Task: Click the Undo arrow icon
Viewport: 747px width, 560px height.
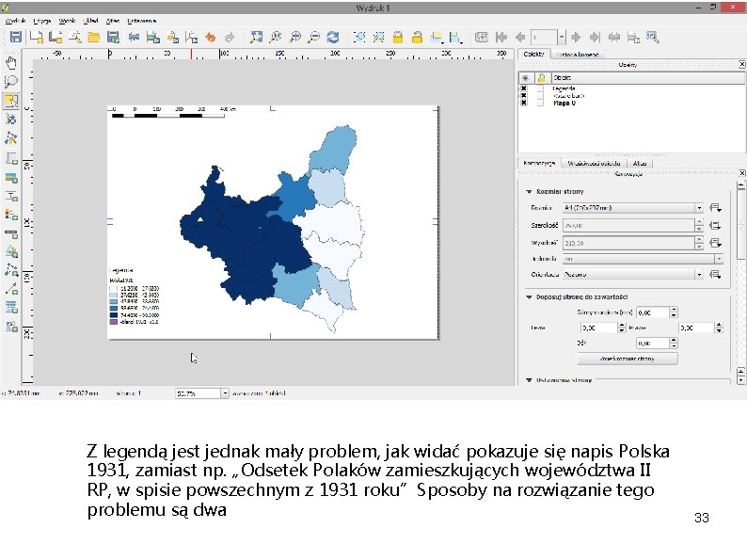Action: pos(211,38)
